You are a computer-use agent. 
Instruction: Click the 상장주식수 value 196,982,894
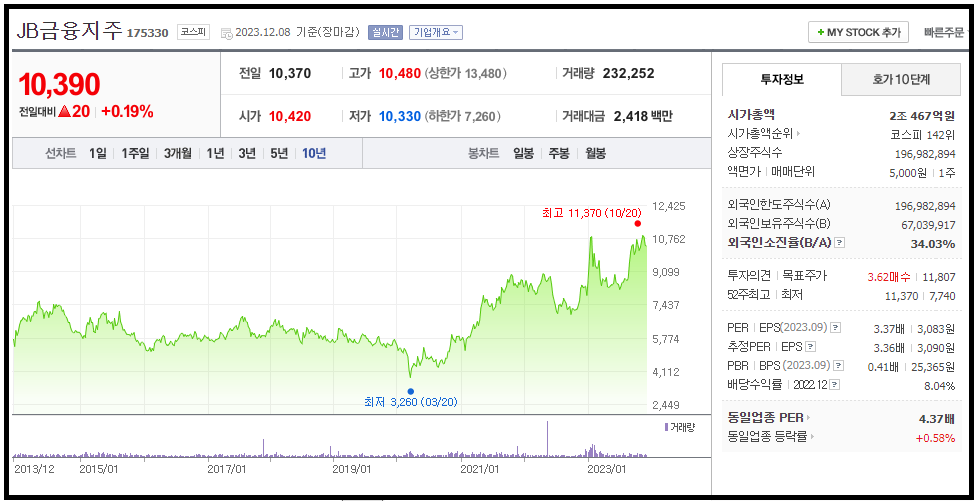click(x=925, y=153)
